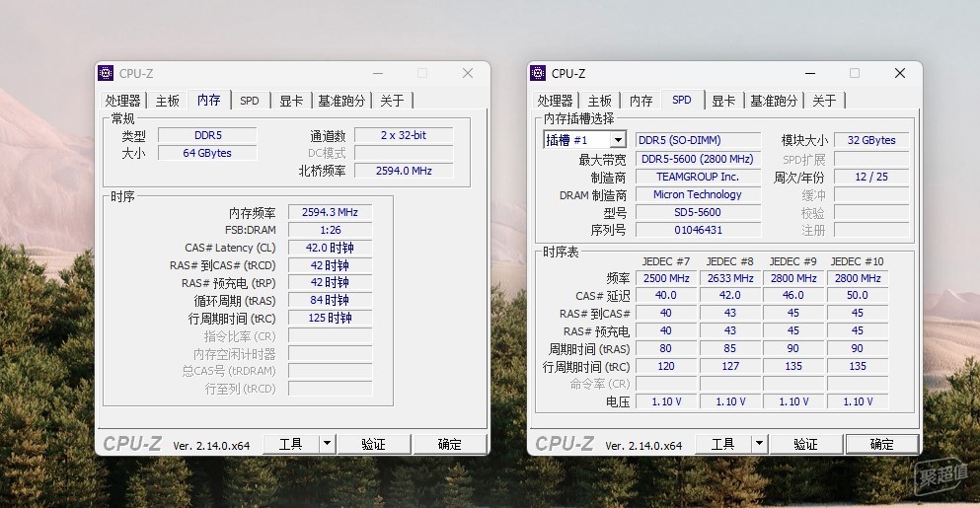Minimize the right CPU-Z window
The width and height of the screenshot is (980, 508).
[810, 73]
